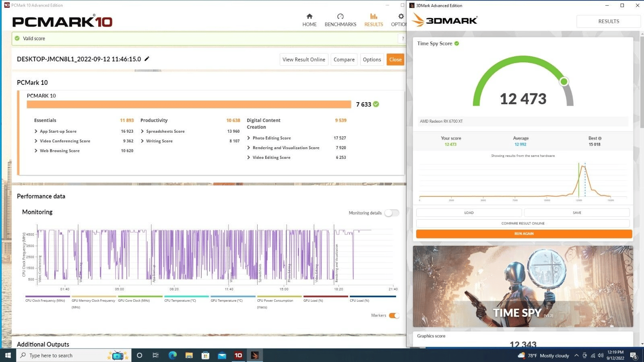Viewport: 644px width, 362px height.
Task: Open the Options gear icon in PCMark
Action: click(401, 16)
